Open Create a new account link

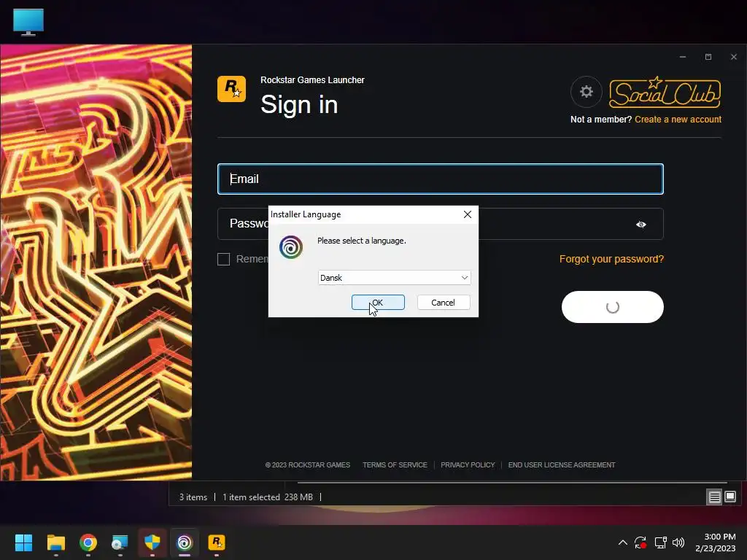pyautogui.click(x=678, y=120)
